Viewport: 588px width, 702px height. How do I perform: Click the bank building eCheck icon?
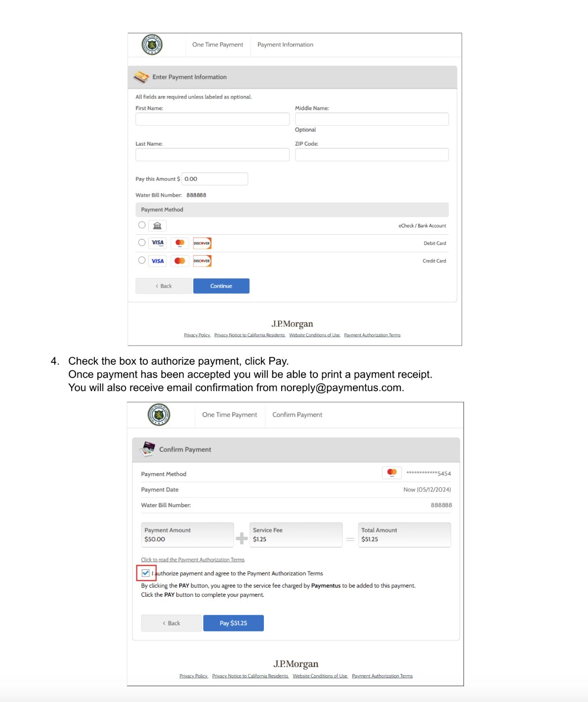pyautogui.click(x=157, y=226)
